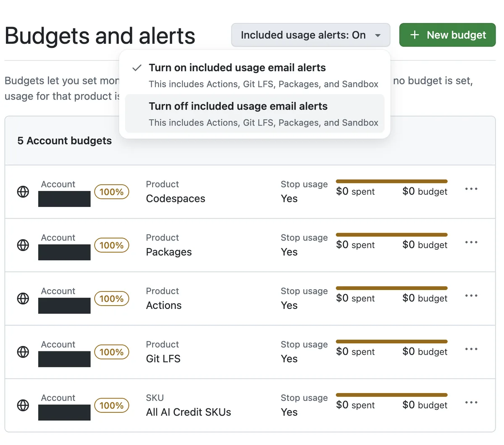Click redacted account name in Codespaces row
The image size is (504, 445).
[x=64, y=199]
